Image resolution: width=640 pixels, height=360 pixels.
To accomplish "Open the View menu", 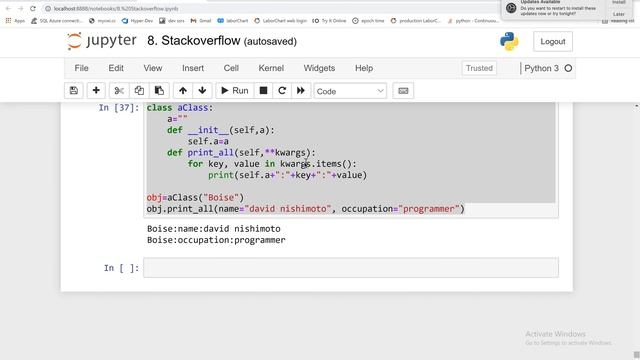I will (153, 68).
